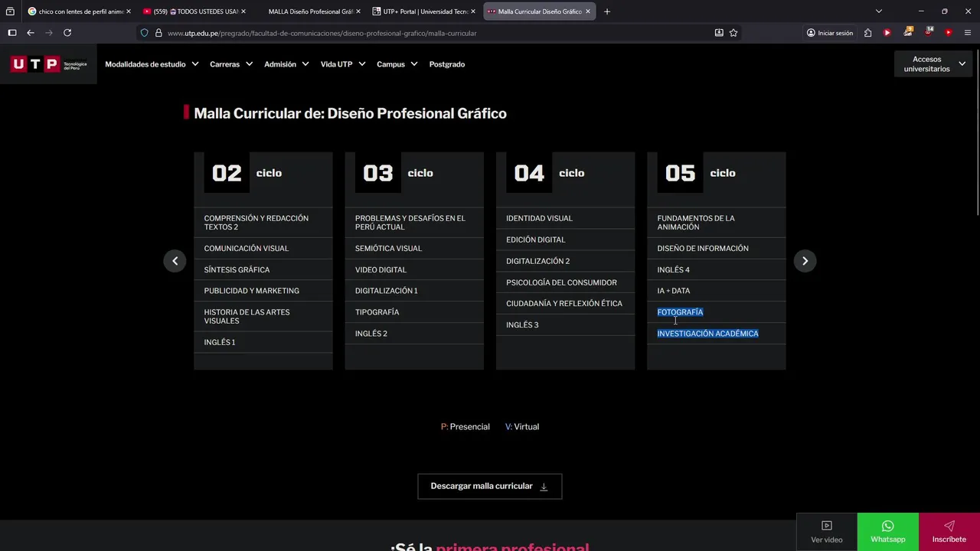This screenshot has width=980, height=551.
Task: Click Descargar malla curricular button
Action: (x=489, y=486)
